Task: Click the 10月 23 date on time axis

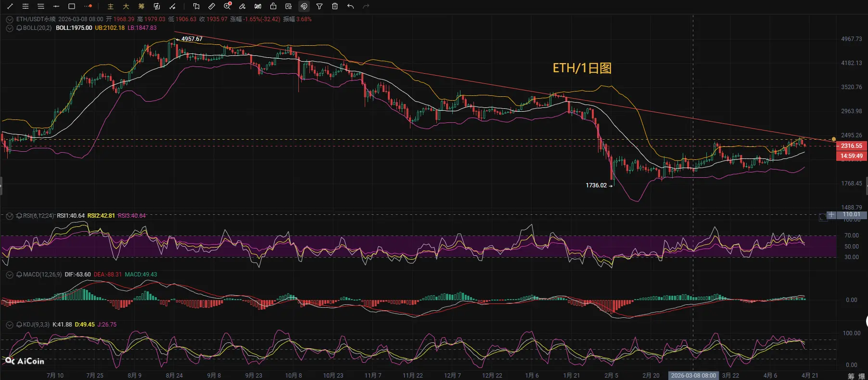Action: [333, 376]
